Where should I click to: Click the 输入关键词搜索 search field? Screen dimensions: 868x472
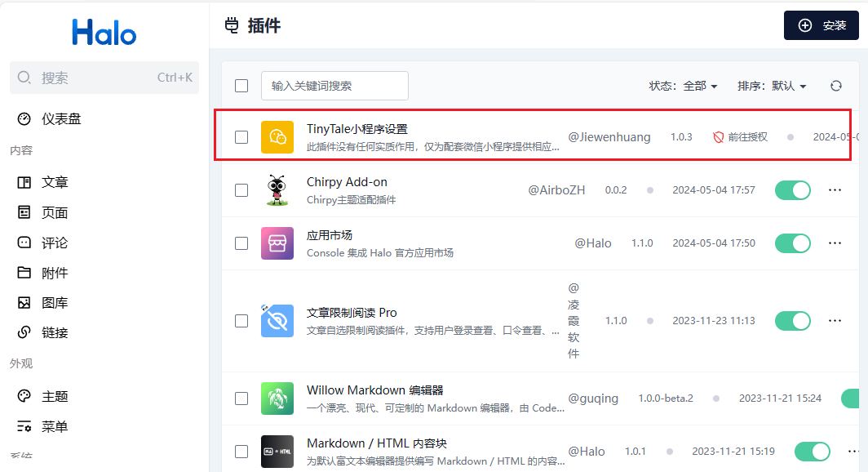point(335,86)
